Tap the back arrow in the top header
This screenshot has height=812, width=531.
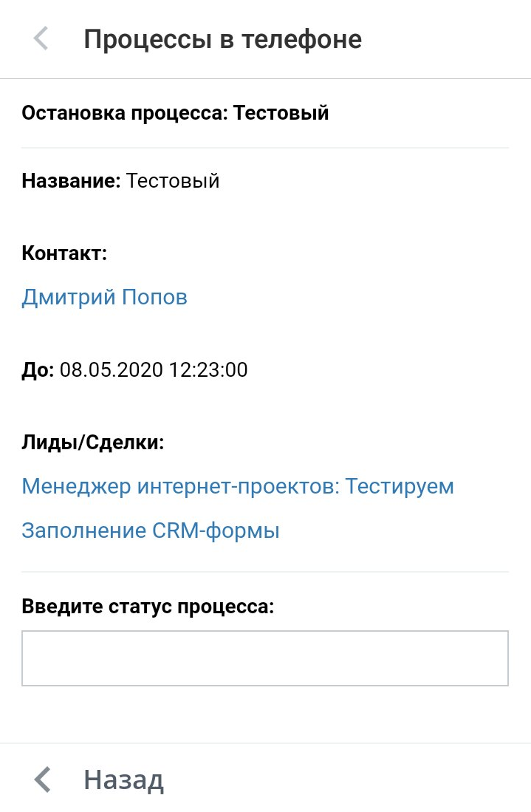(x=41, y=38)
